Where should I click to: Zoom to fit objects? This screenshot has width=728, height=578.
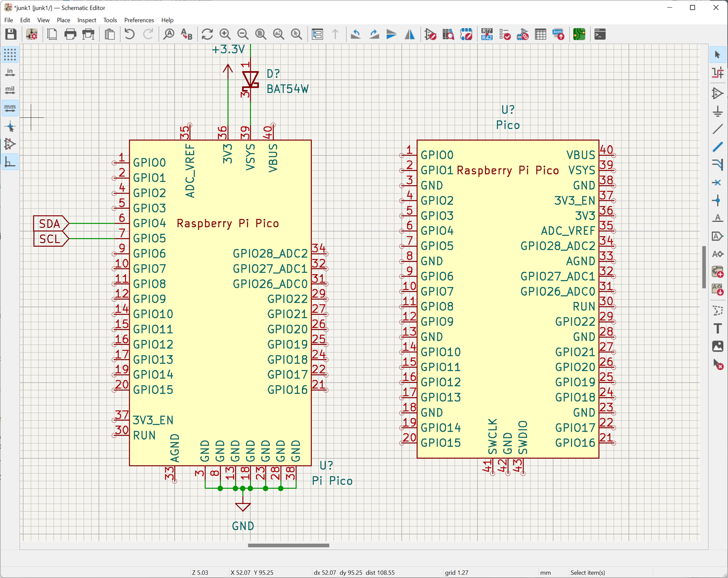pos(279,34)
